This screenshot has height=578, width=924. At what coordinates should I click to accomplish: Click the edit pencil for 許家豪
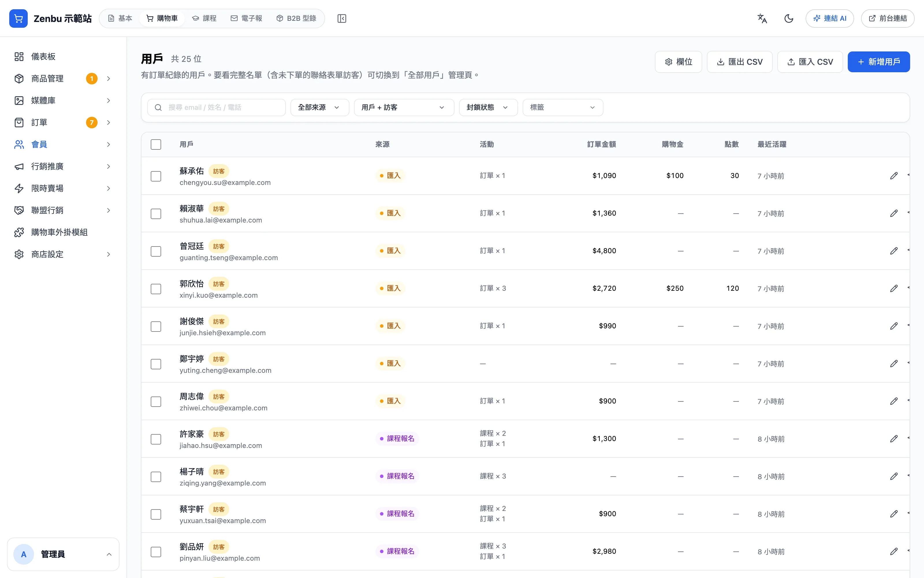(894, 438)
